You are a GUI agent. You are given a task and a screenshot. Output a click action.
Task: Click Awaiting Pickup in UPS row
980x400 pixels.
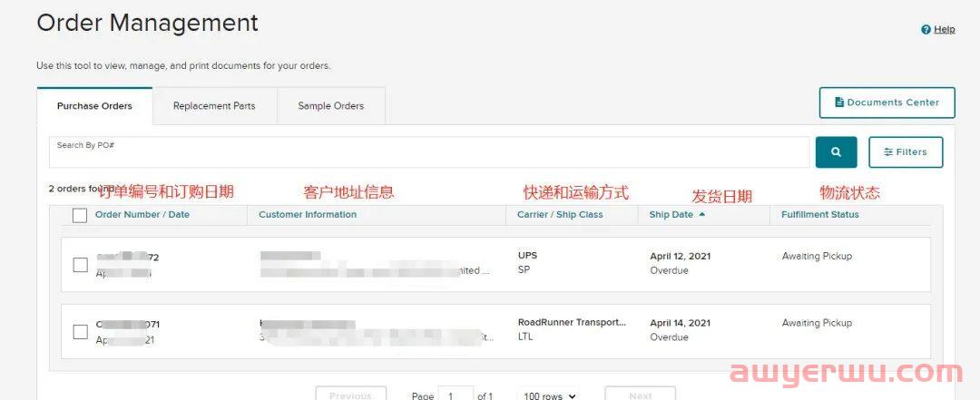pyautogui.click(x=817, y=256)
